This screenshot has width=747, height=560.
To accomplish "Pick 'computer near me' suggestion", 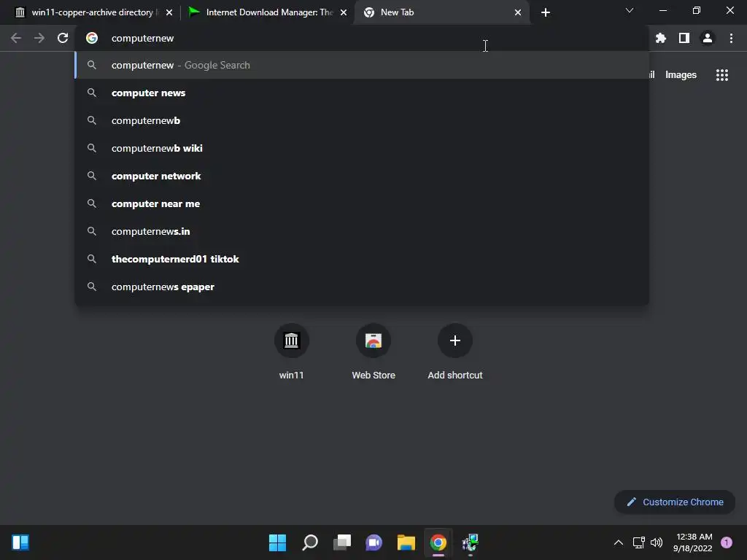I will pos(362,203).
